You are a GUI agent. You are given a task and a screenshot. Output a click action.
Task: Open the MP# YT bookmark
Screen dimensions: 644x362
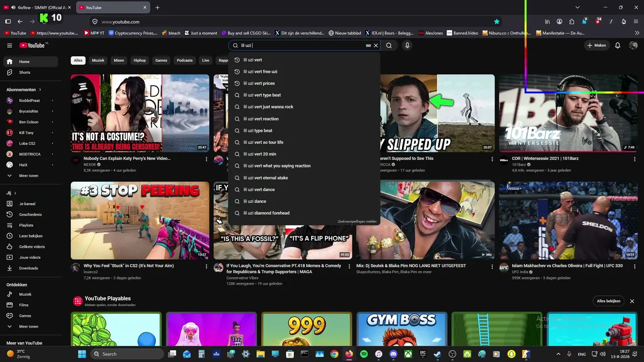tap(94, 33)
